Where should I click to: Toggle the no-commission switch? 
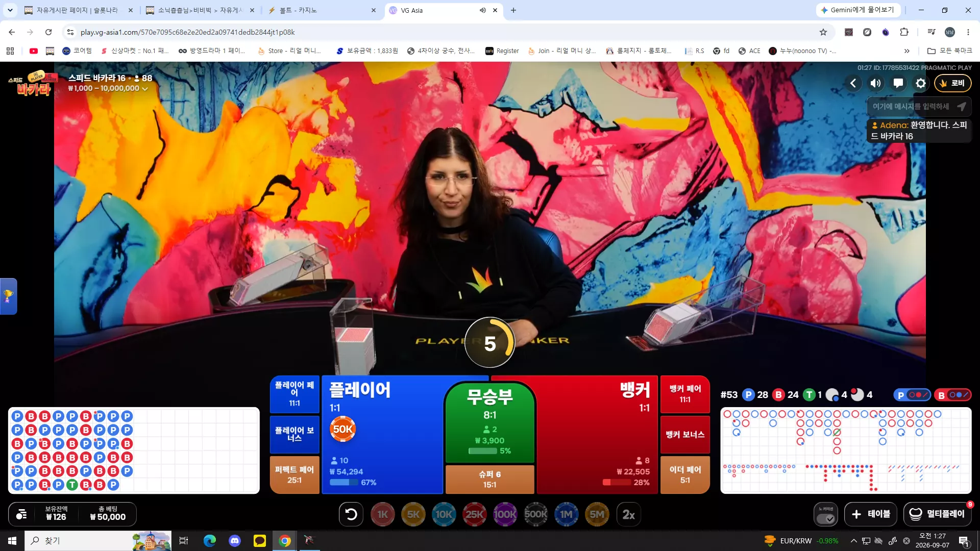coord(825,514)
